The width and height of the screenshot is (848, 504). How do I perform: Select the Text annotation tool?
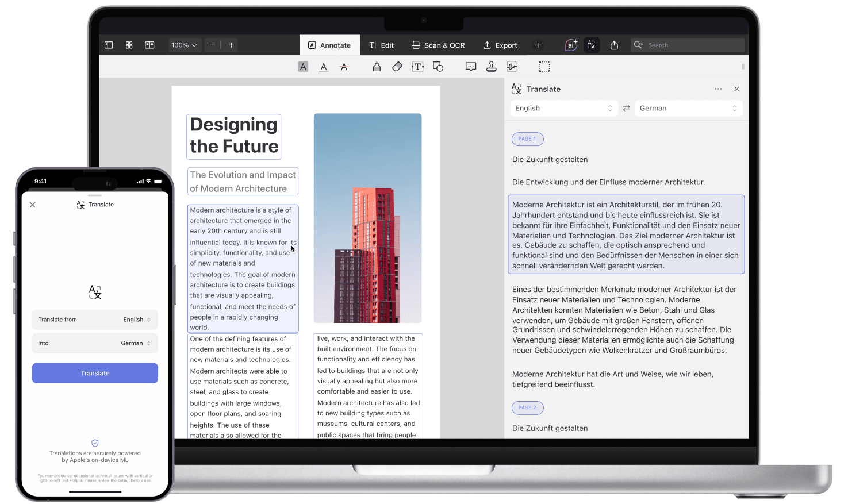pyautogui.click(x=418, y=67)
